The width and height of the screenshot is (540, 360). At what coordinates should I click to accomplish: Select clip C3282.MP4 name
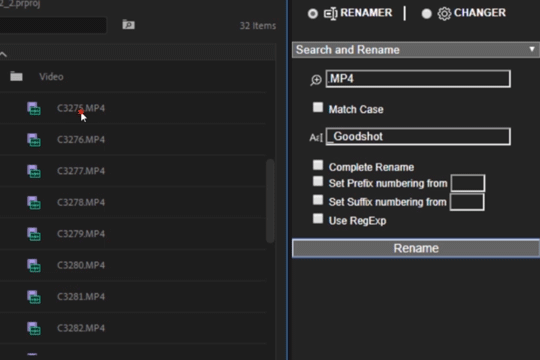[81, 328]
